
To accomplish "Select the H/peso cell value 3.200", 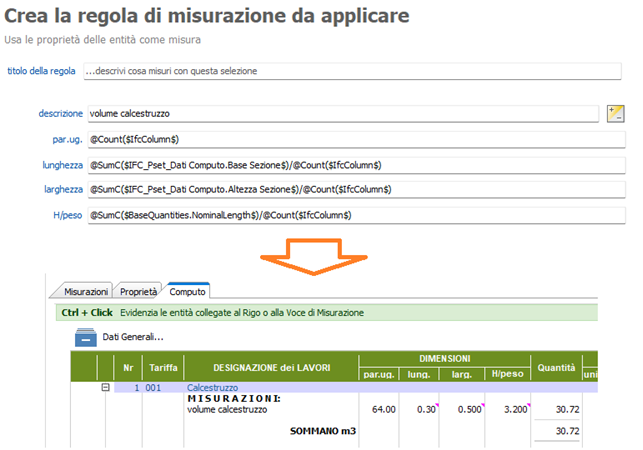I will (513, 410).
